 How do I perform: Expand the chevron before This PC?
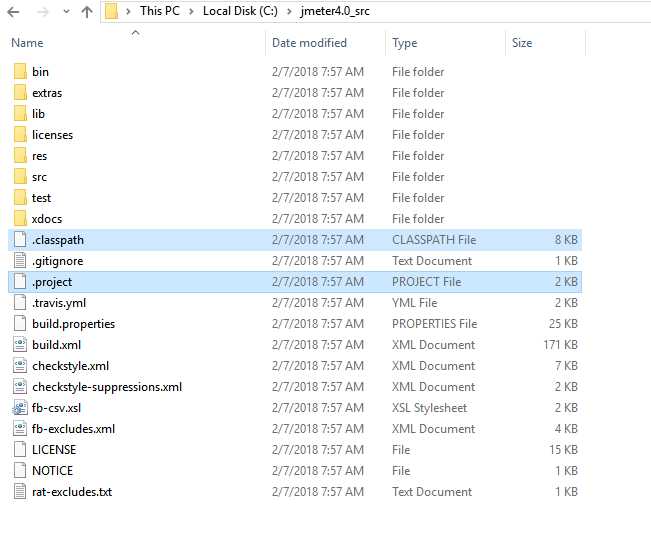[x=128, y=11]
